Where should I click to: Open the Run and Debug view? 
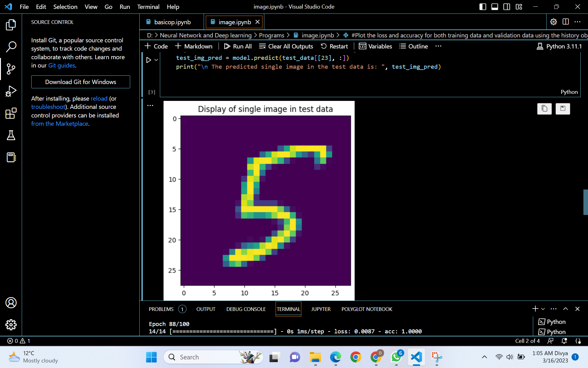pos(11,91)
